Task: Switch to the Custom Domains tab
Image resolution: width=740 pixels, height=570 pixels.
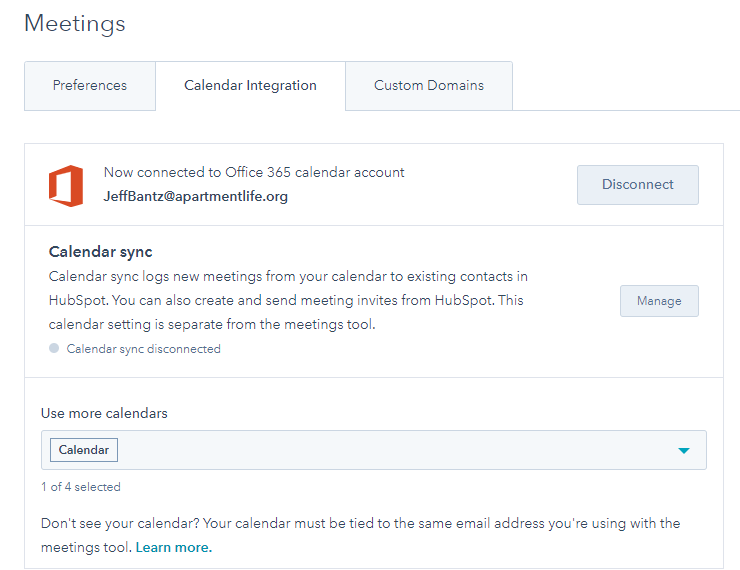Action: coord(429,85)
